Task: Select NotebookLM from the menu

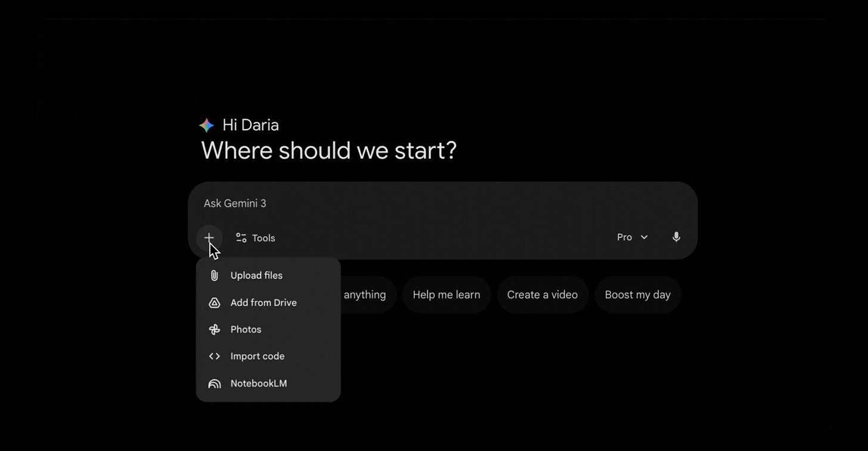Action: point(268,384)
